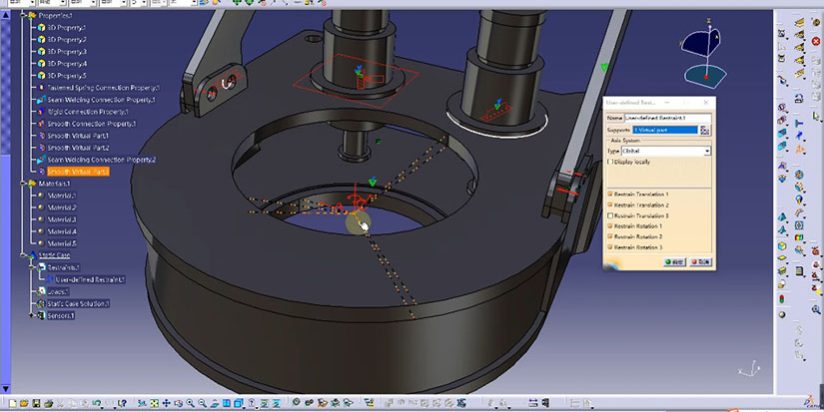Image resolution: width=824 pixels, height=412 pixels.
Task: Uncheck Restrain Rotation 2 option
Action: point(610,237)
